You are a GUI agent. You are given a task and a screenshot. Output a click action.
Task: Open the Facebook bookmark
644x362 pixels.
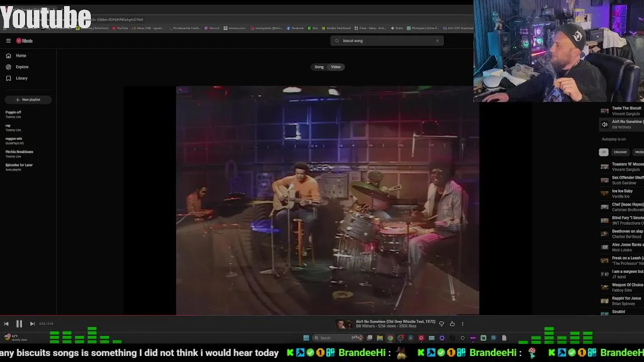coord(295,28)
